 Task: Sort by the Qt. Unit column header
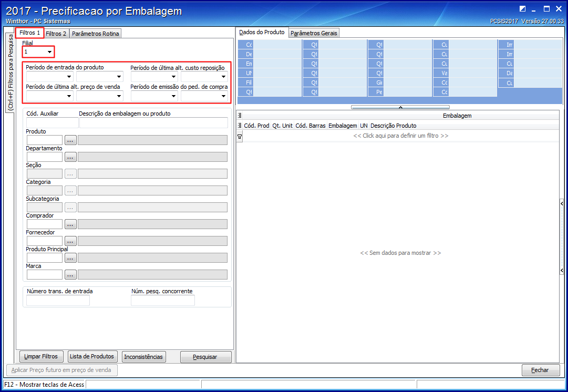[x=282, y=126]
